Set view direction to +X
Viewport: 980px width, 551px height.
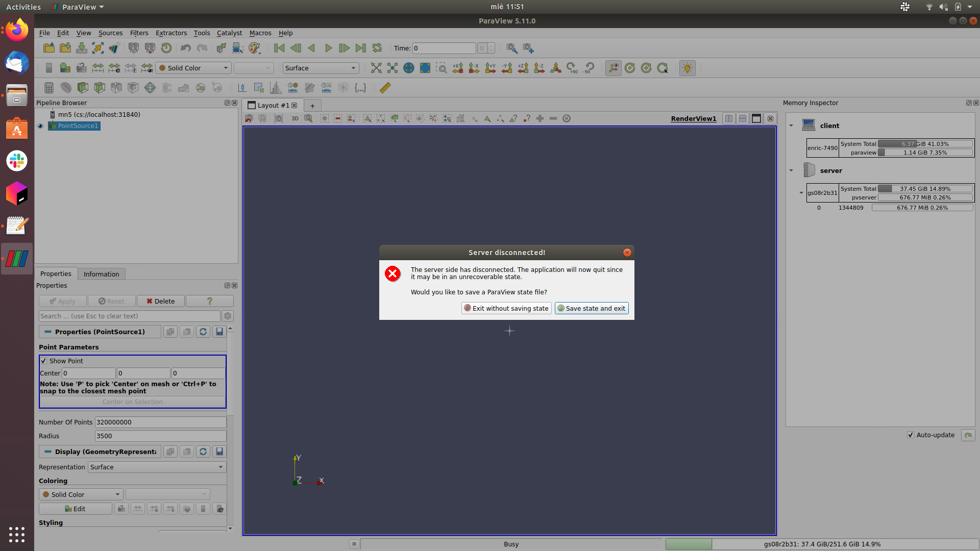[x=458, y=68]
